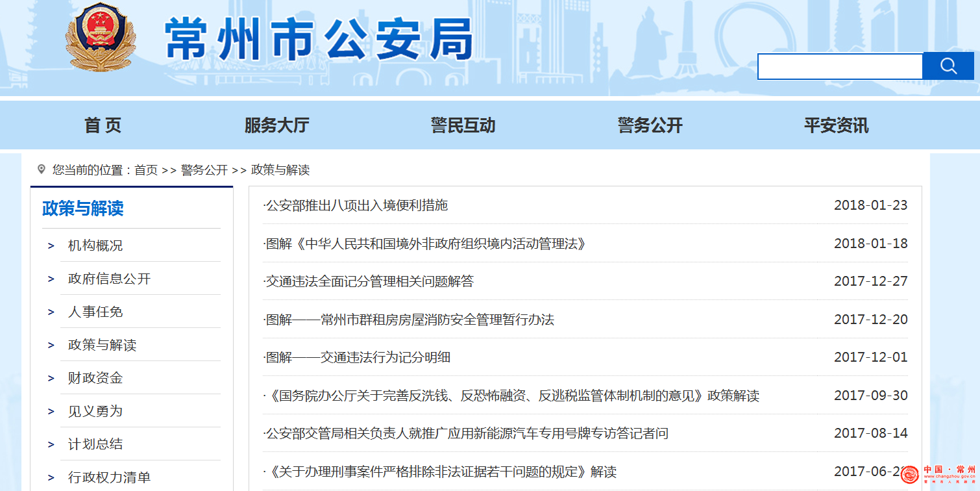Image resolution: width=980 pixels, height=491 pixels.
Task: Open 交通违法全面记分管理相关问题解答 article
Action: point(369,281)
